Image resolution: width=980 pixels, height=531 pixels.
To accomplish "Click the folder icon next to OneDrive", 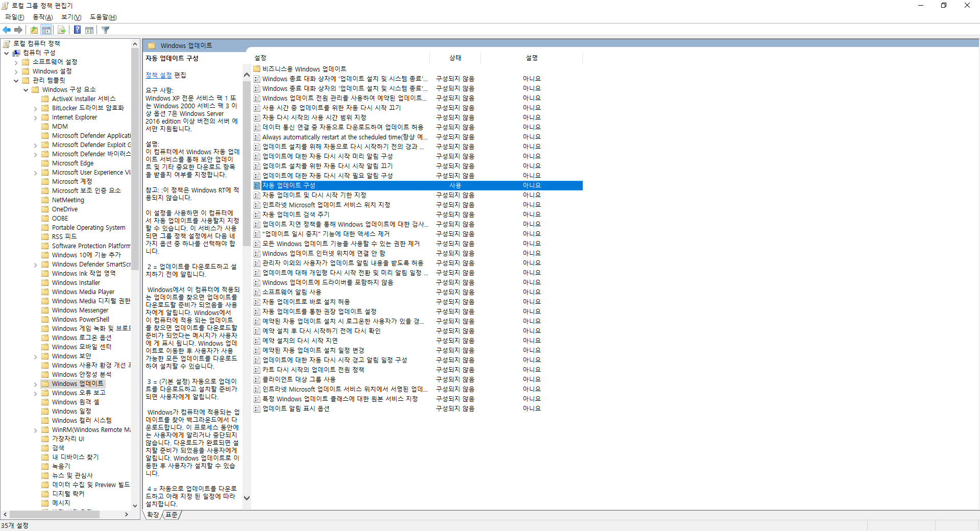I will pos(45,209).
